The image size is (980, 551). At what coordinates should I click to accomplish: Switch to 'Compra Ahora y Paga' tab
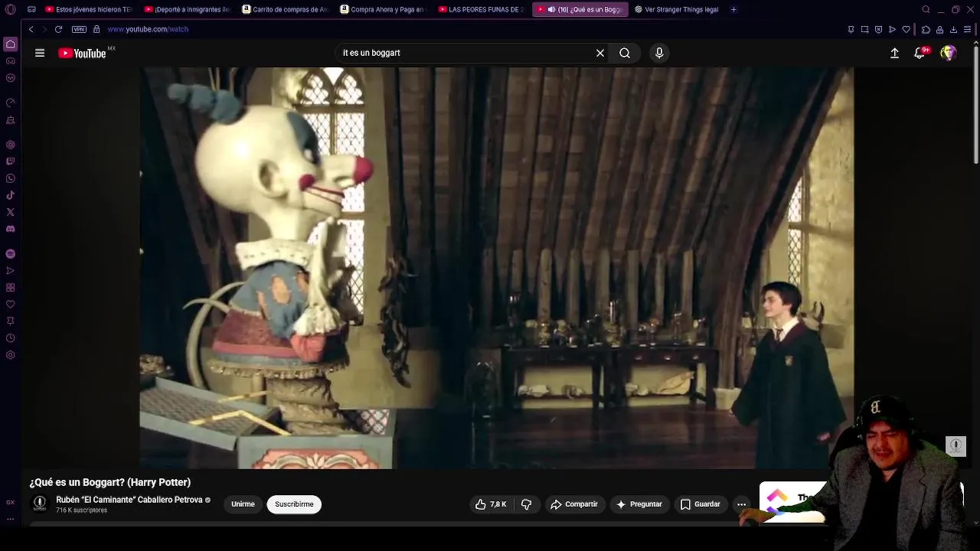coord(383,10)
